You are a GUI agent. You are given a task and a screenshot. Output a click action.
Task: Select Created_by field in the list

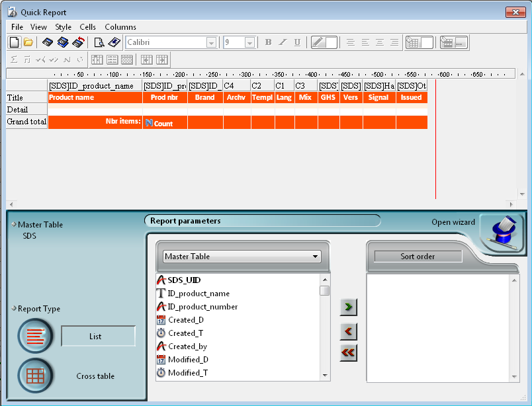238,346
